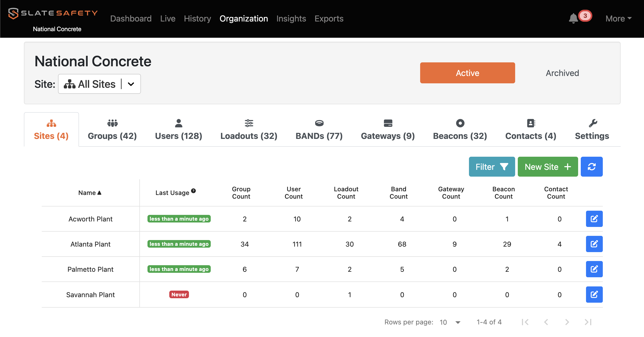Go to the previous page of results
Screen dimensions: 644x337
tap(546, 322)
